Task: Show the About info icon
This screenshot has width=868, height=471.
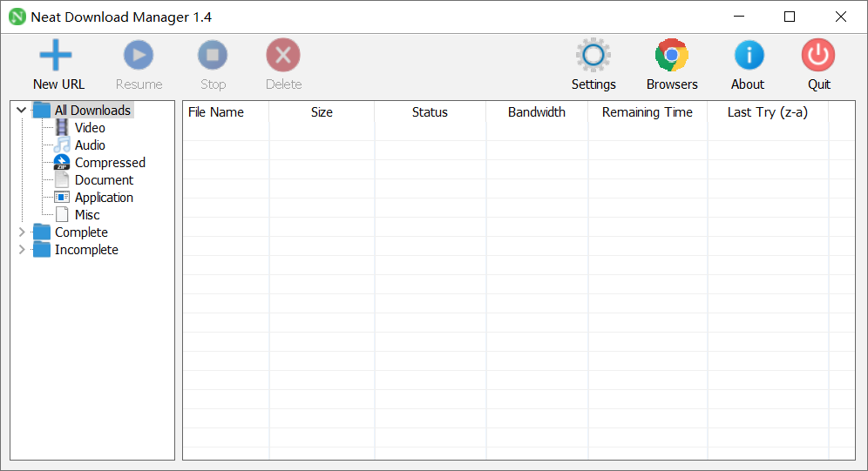Action: (748, 56)
